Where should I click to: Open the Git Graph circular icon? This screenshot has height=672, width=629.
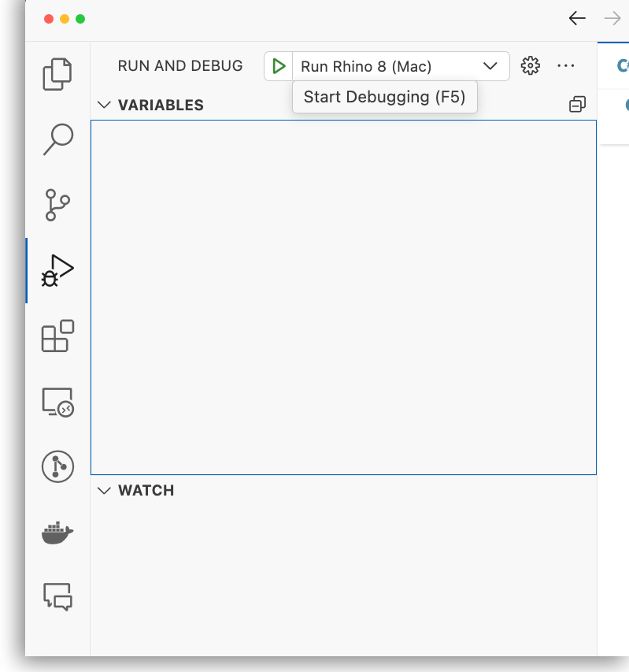(57, 466)
